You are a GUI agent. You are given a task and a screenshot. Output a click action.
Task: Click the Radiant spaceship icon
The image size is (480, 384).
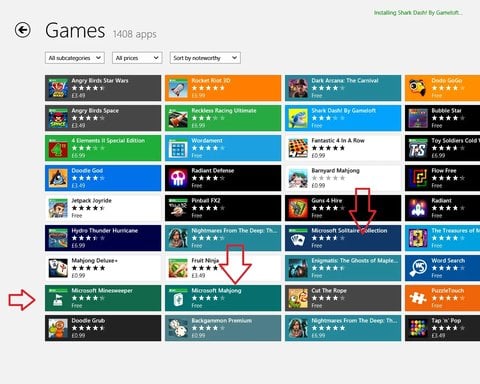click(x=418, y=208)
